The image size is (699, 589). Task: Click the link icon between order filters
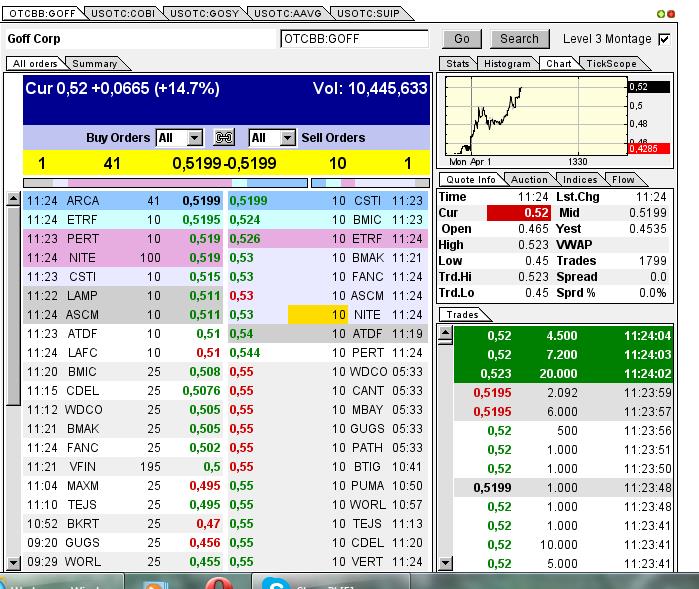pos(224,138)
